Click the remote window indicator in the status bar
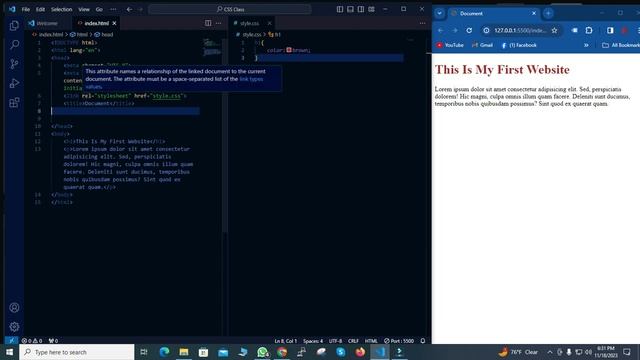Viewport: 640px width, 360px height. tap(12, 340)
